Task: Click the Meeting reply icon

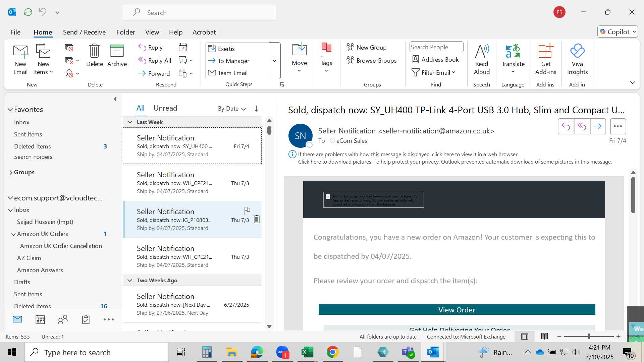Action: [183, 48]
